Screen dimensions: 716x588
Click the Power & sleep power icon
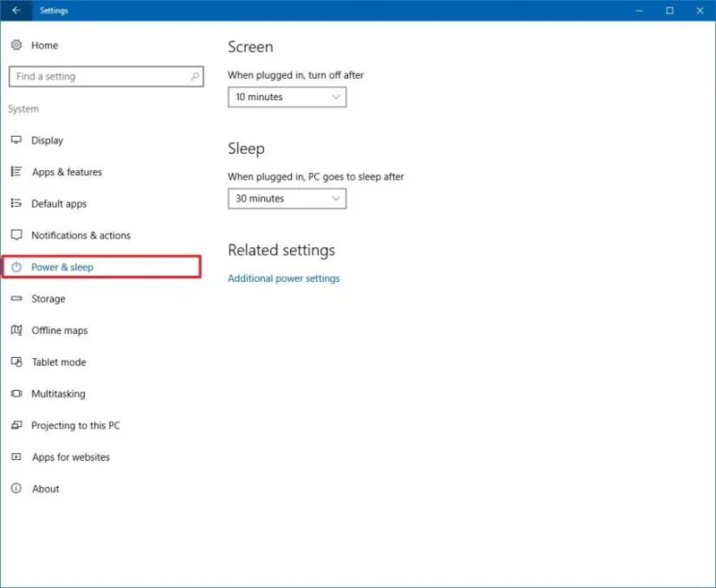pyautogui.click(x=16, y=267)
